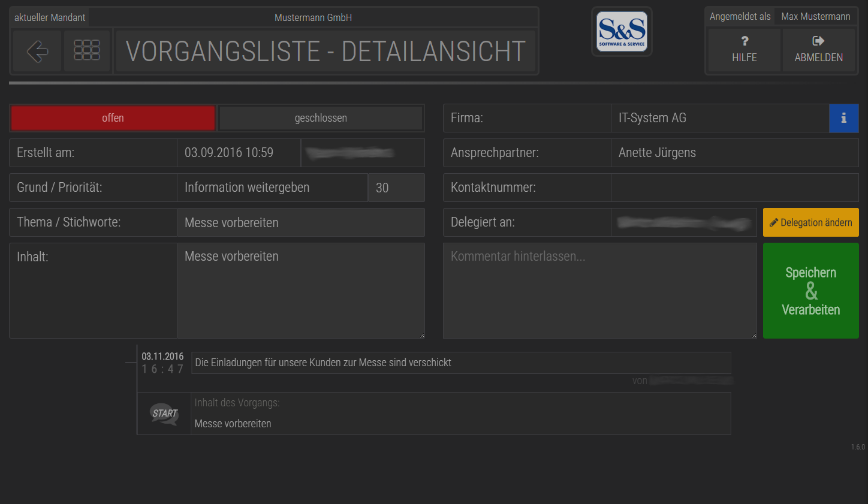
Task: Open the Hilfe question mark button
Action: [745, 50]
